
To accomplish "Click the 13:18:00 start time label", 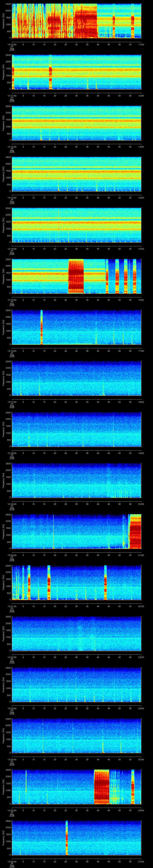I will [x=12, y=453].
